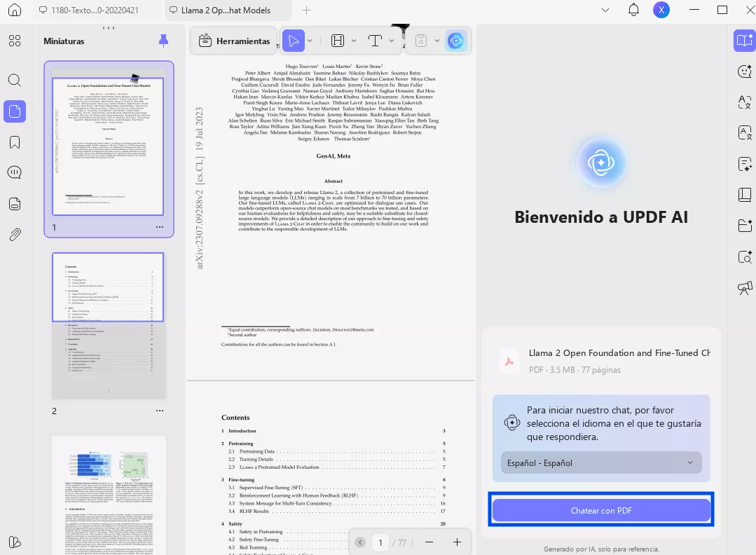Open the attachments paperclip icon

pos(15,235)
